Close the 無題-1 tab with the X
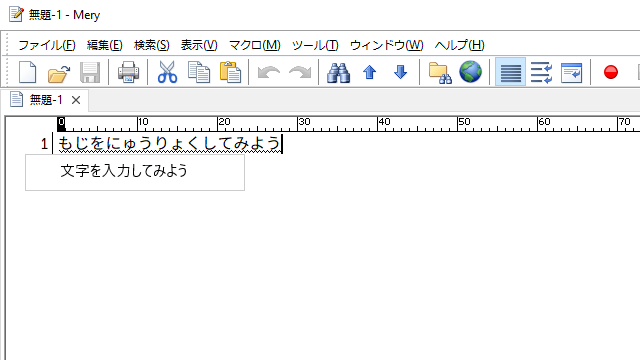Image resolution: width=640 pixels, height=360 pixels. click(x=76, y=100)
